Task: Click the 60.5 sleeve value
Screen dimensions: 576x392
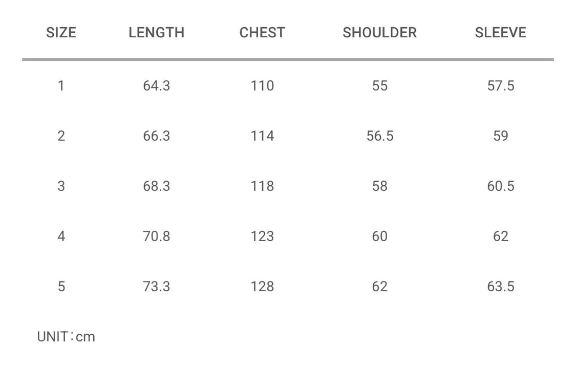Action: [500, 186]
